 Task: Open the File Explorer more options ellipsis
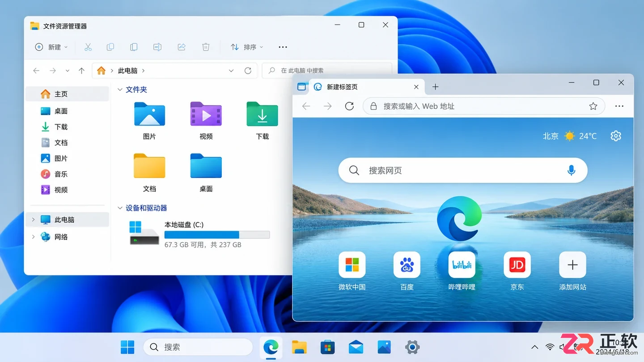(x=283, y=47)
